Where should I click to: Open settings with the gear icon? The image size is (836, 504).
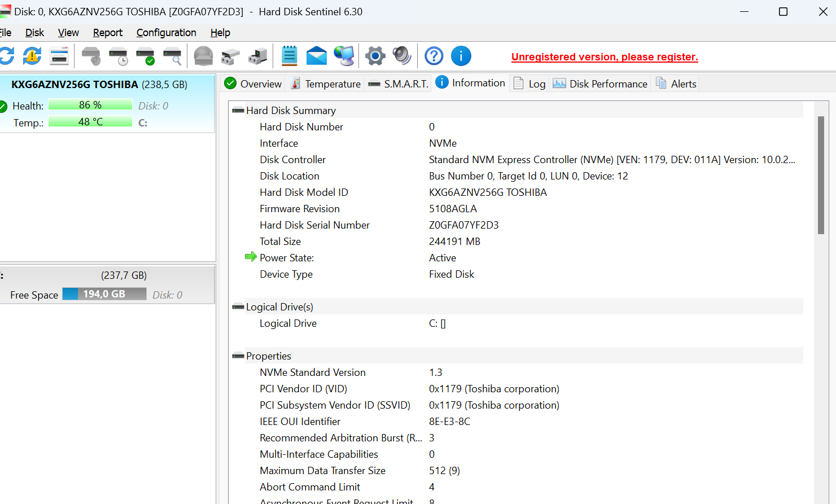375,56
